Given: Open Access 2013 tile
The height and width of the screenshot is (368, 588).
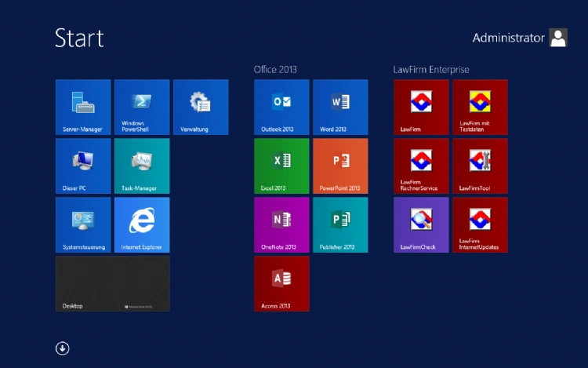Looking at the screenshot, I should pos(281,283).
